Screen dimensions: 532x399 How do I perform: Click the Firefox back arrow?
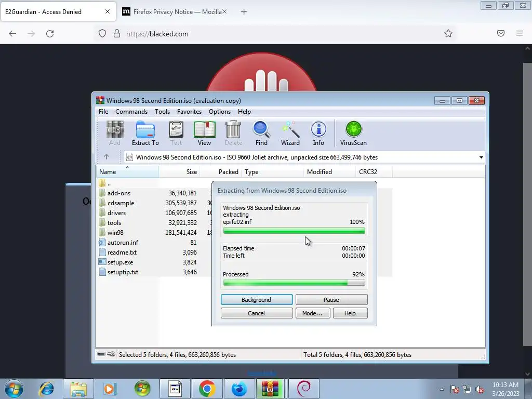(x=12, y=34)
